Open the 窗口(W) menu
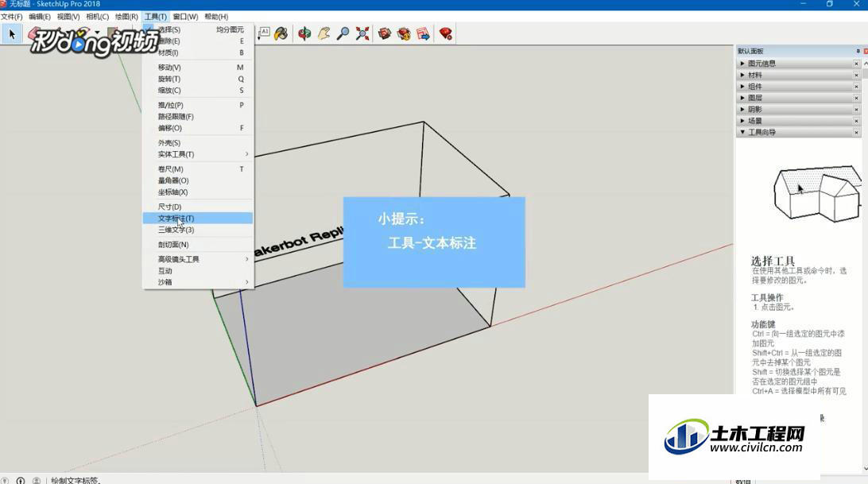This screenshot has height=484, width=868. [185, 17]
